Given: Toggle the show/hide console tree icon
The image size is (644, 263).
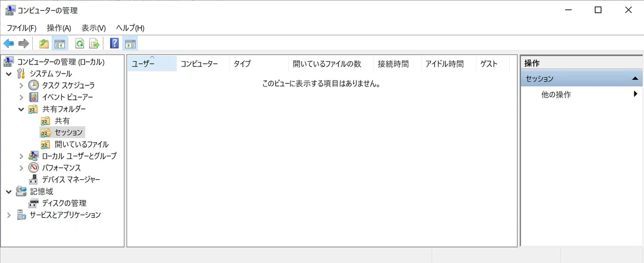Looking at the screenshot, I should coord(60,43).
